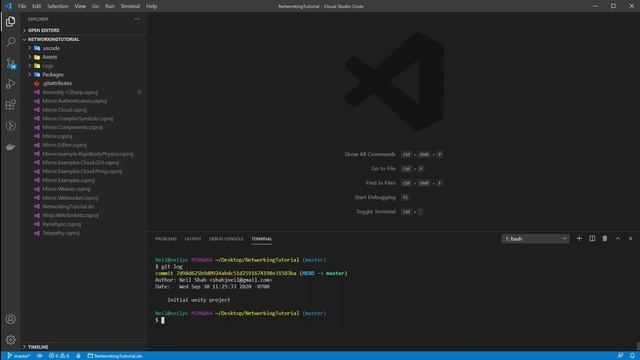Click errors and warnings count in status bar

[x=59, y=356]
